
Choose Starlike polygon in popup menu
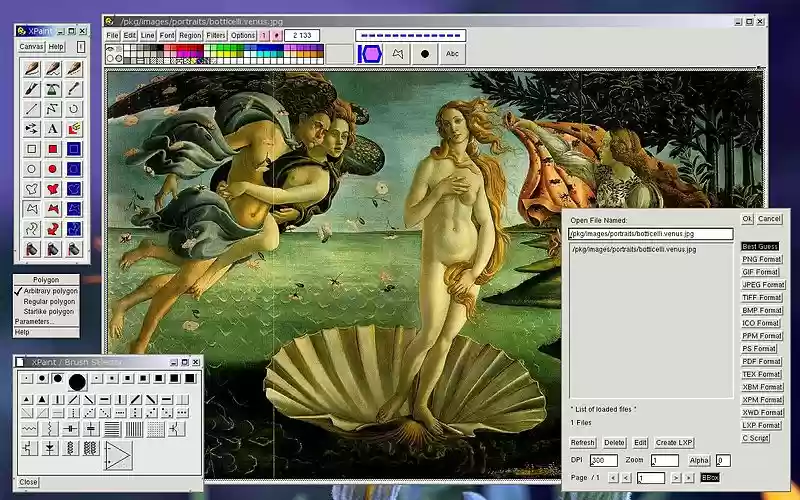click(49, 311)
